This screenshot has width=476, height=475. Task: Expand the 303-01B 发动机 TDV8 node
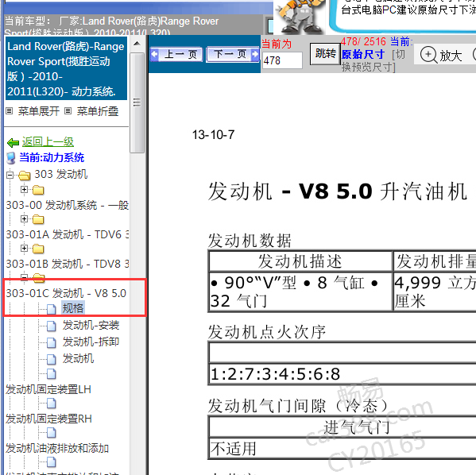(x=24, y=249)
